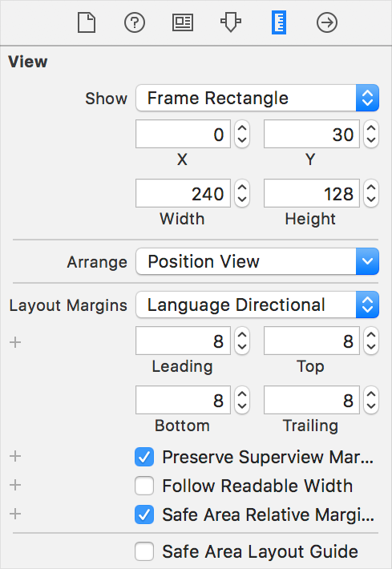Open the File inspector tab
392x569 pixels.
click(x=87, y=22)
